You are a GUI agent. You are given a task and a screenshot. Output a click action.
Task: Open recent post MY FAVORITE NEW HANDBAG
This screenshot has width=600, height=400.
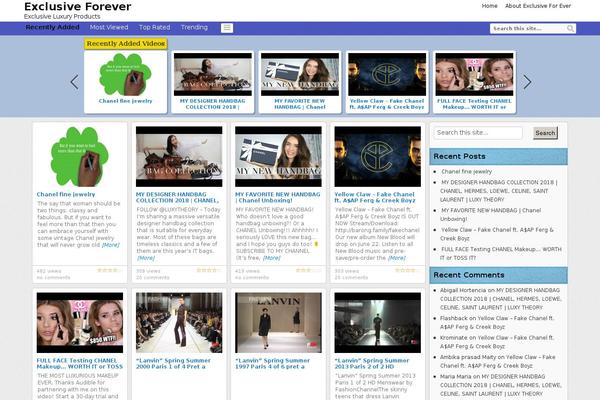(491, 214)
